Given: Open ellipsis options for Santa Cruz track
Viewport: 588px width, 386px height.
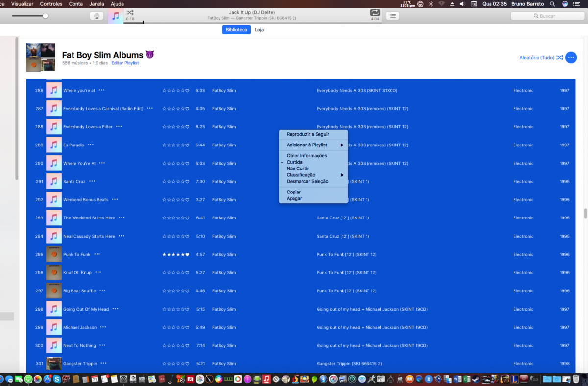Looking at the screenshot, I should pos(92,181).
